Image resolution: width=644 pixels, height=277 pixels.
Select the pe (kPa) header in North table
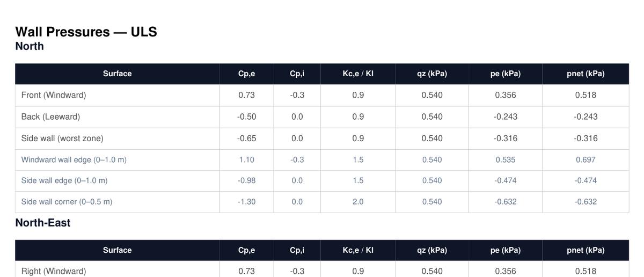506,74
